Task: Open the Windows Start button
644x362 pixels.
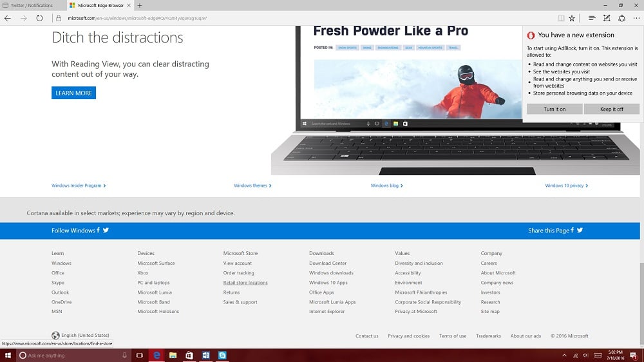Action: pyautogui.click(x=8, y=356)
